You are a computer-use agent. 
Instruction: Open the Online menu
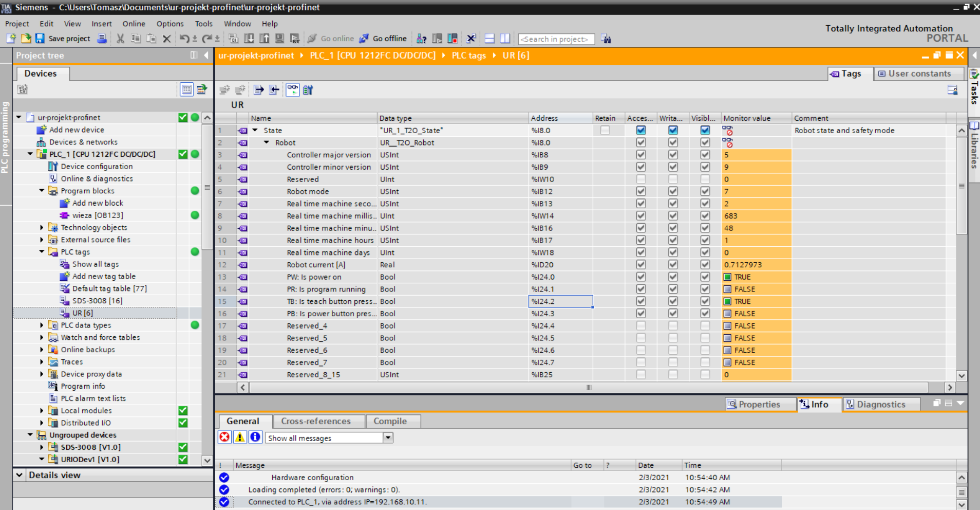pyautogui.click(x=134, y=24)
